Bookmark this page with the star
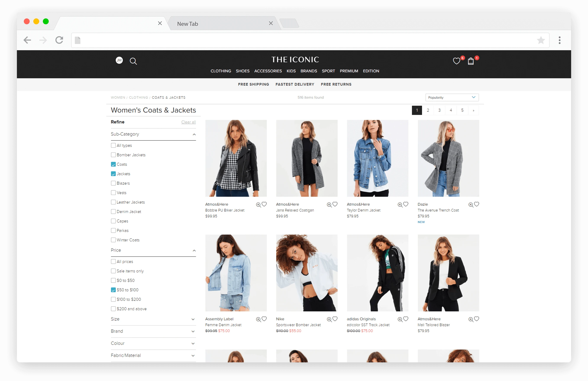Viewport: 588px width, 381px height. pyautogui.click(x=541, y=40)
